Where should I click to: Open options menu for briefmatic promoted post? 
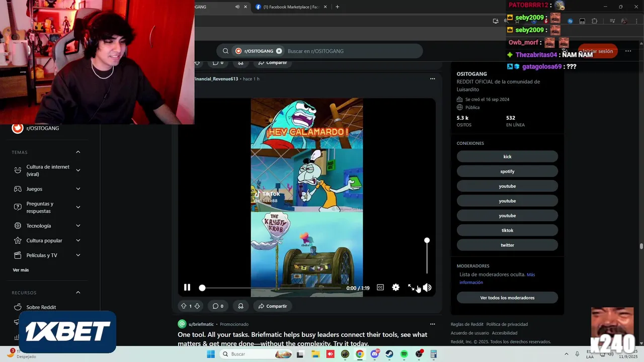point(432,324)
